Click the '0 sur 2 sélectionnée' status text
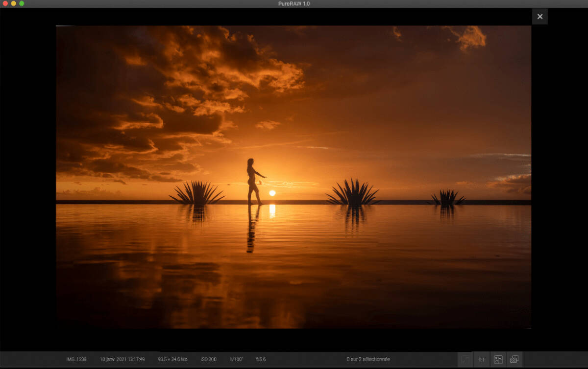588x369 pixels. [x=368, y=359]
